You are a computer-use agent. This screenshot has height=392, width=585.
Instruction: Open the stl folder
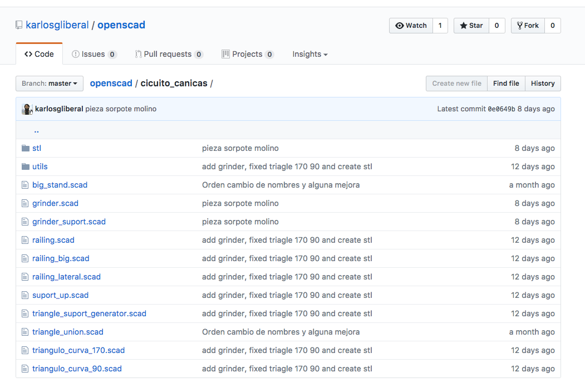click(x=37, y=148)
